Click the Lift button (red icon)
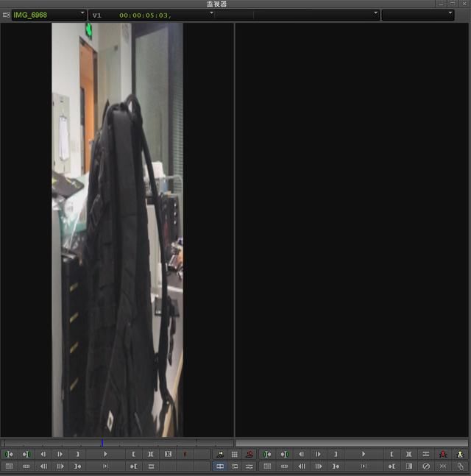 443,455
